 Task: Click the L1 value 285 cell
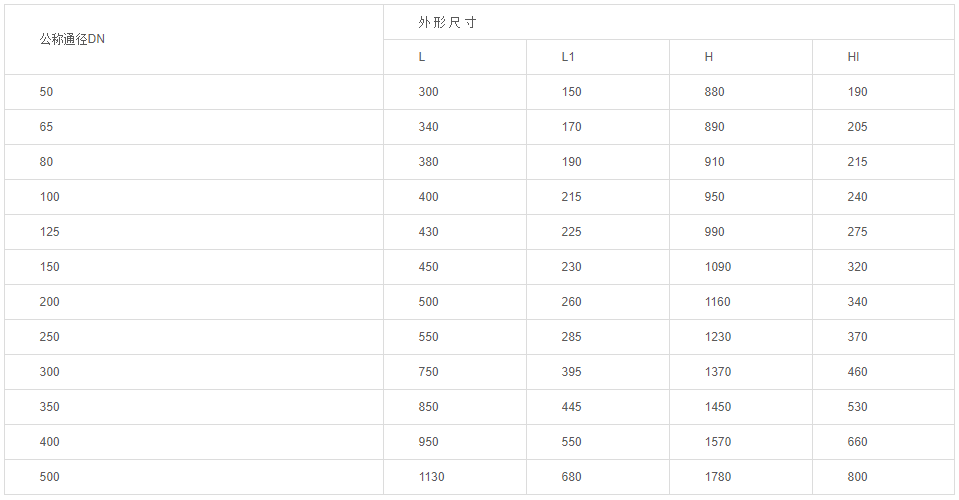coord(571,337)
